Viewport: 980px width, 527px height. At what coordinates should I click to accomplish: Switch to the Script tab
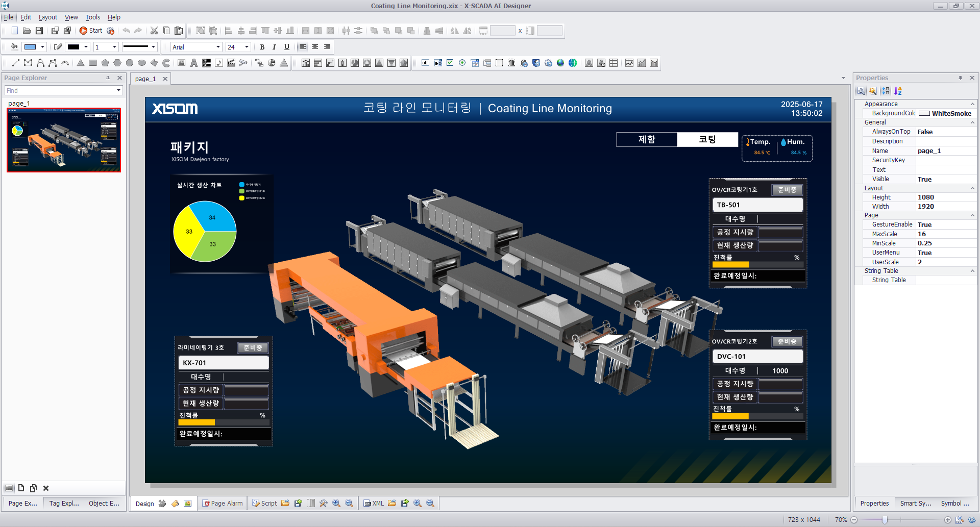(264, 504)
